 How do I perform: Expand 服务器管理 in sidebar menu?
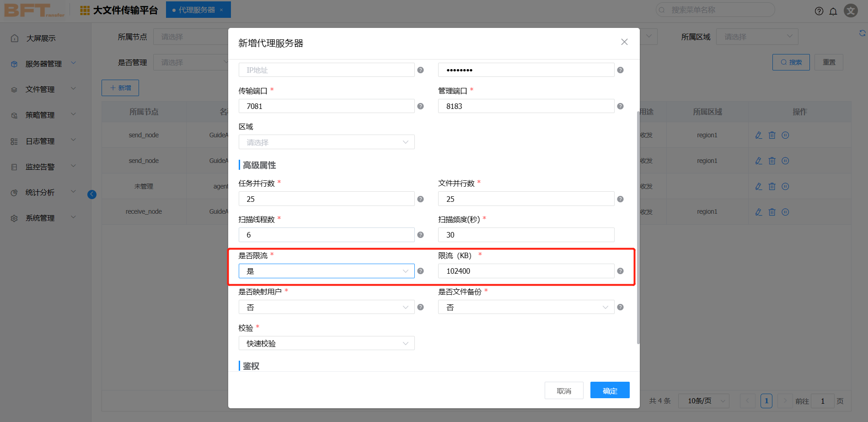[44, 64]
